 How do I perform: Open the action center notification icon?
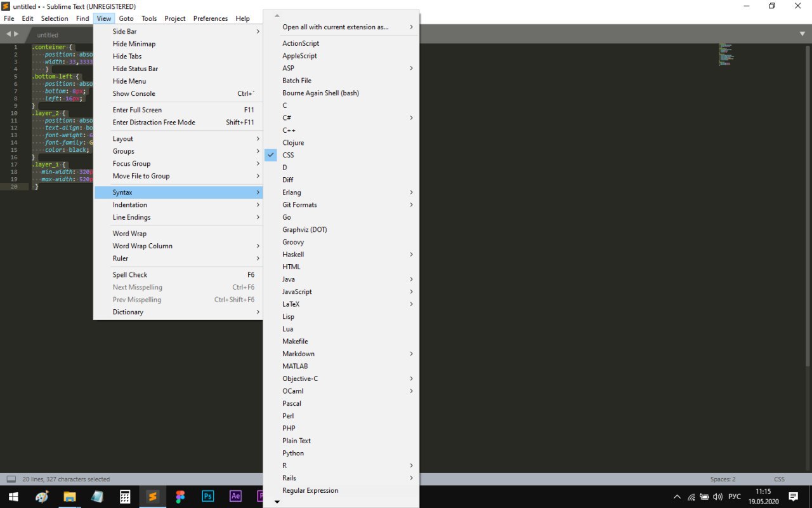click(x=793, y=497)
